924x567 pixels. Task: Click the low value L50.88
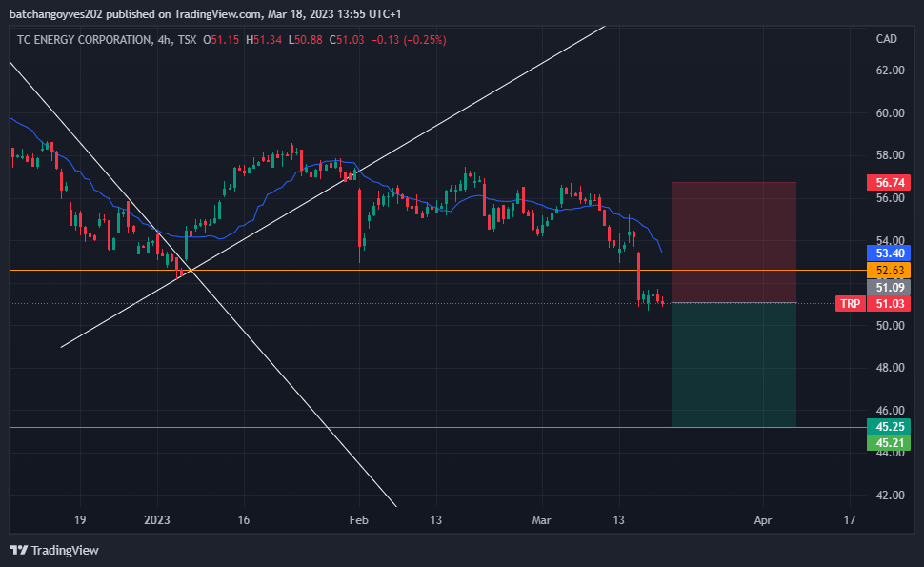click(305, 40)
